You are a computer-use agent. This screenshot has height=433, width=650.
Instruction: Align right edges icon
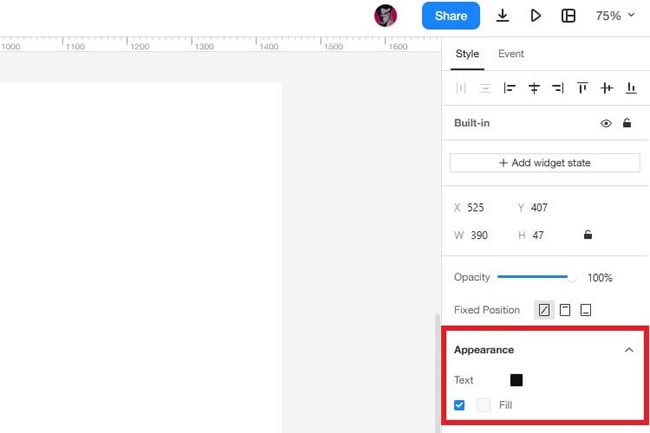[x=558, y=88]
